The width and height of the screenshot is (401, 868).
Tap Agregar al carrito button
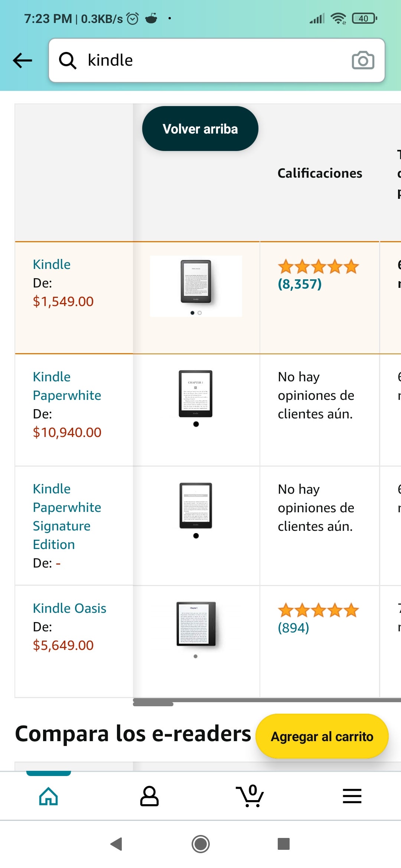(x=322, y=736)
